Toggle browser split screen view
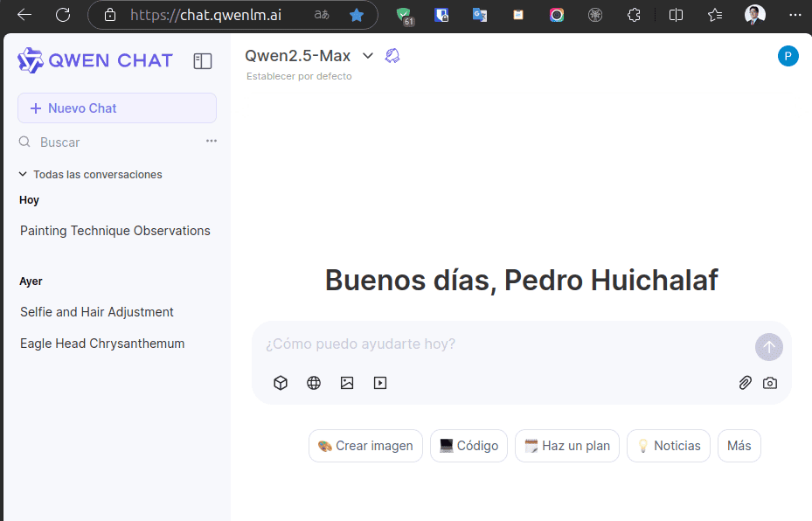812x521 pixels. click(676, 15)
